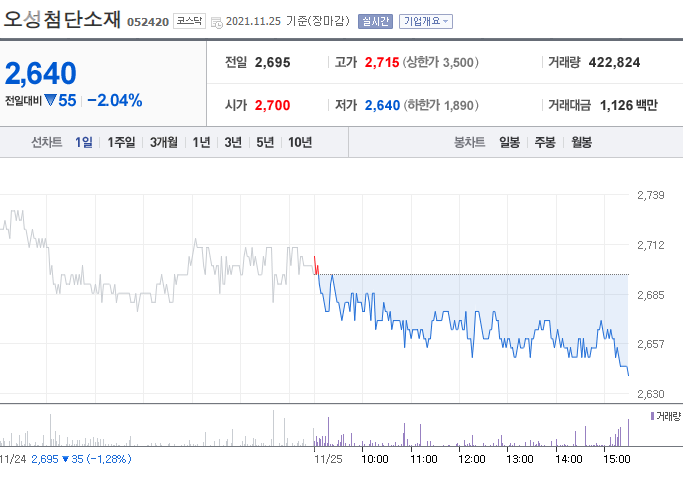Click the upper limit 상한가 3,500

tap(440, 62)
